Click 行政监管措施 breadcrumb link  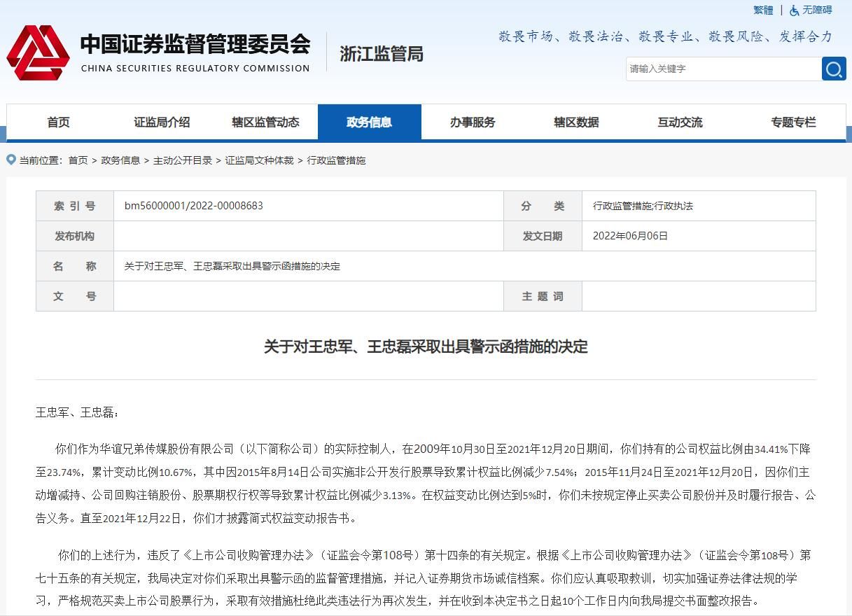[x=336, y=160]
